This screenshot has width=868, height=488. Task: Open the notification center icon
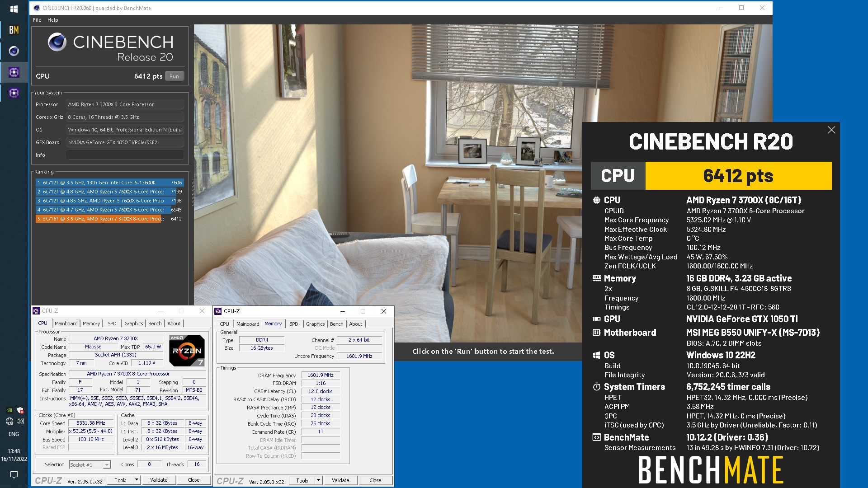14,474
